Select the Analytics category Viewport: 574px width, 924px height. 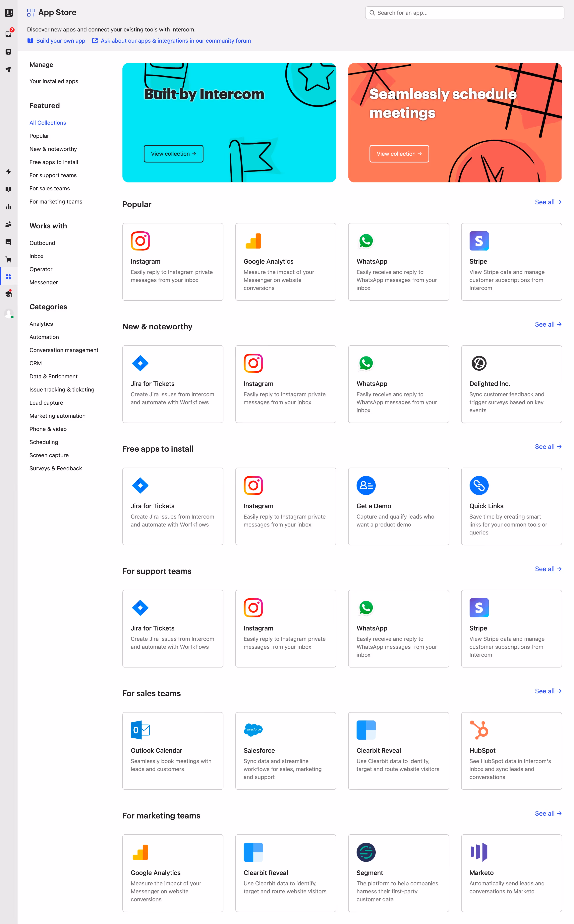41,324
